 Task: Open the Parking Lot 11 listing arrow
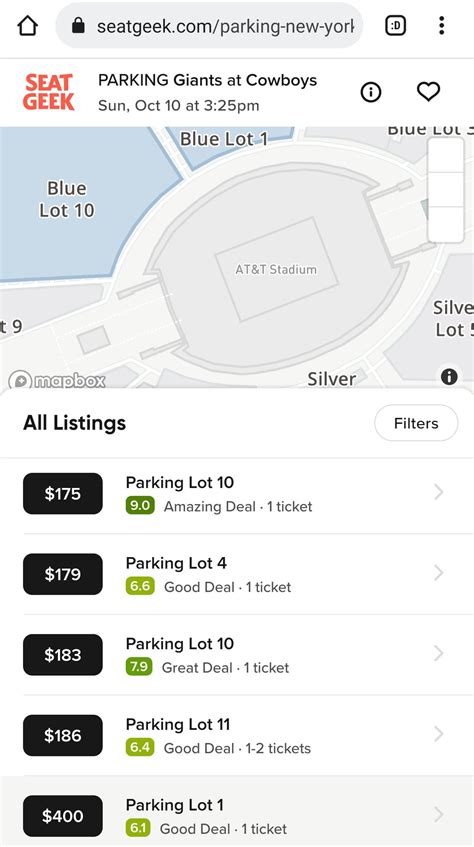(438, 734)
